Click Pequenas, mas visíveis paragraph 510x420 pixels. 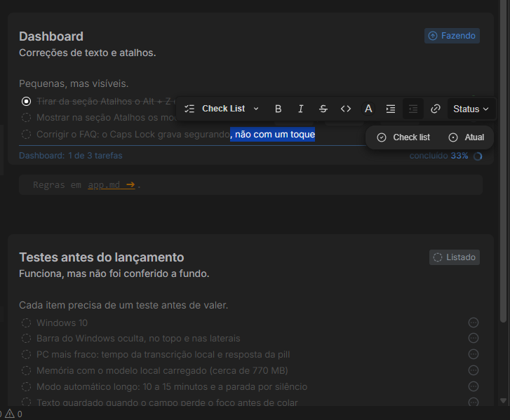coord(74,83)
